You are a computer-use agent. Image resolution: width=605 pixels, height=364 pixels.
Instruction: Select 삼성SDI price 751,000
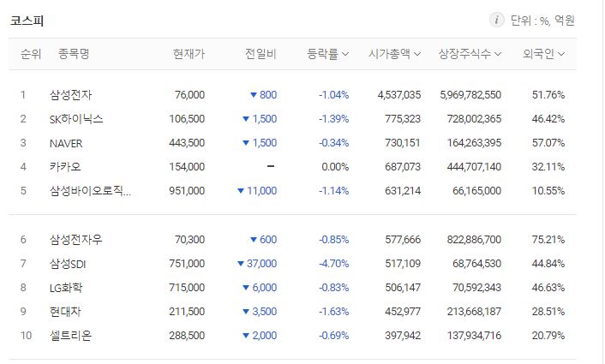coord(187,264)
